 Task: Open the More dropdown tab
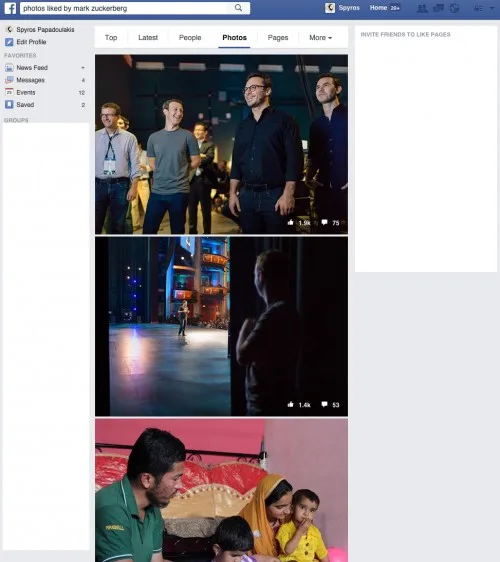tap(320, 37)
